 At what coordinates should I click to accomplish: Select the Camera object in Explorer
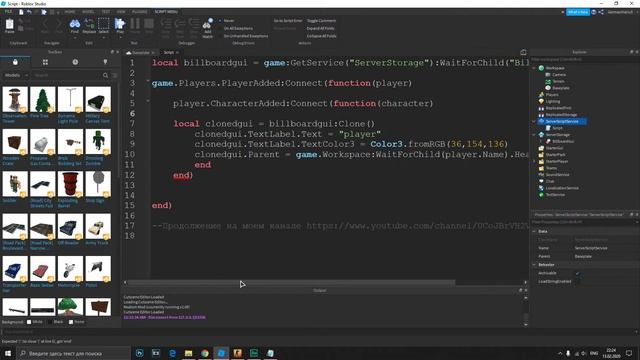click(558, 75)
